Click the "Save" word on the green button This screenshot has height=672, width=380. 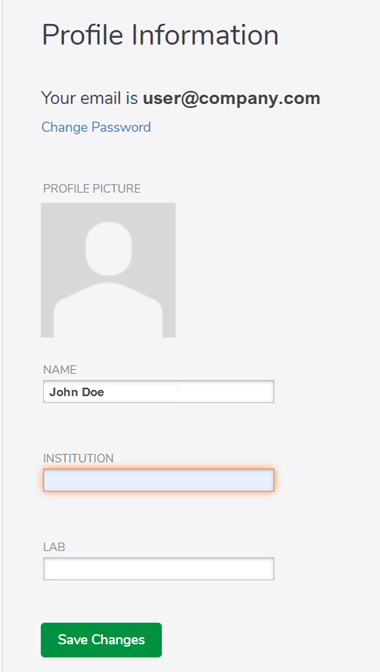tap(72, 640)
